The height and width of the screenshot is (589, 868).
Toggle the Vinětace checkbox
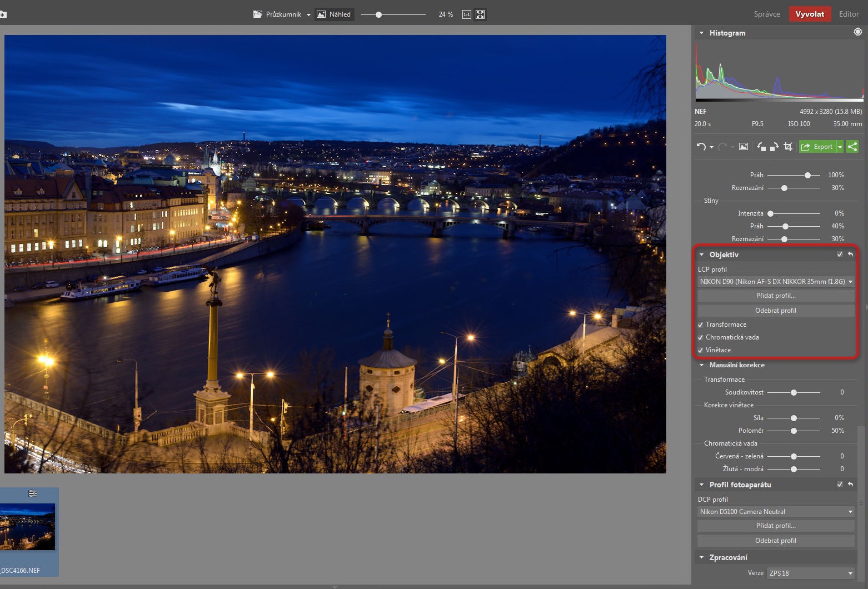click(x=701, y=350)
